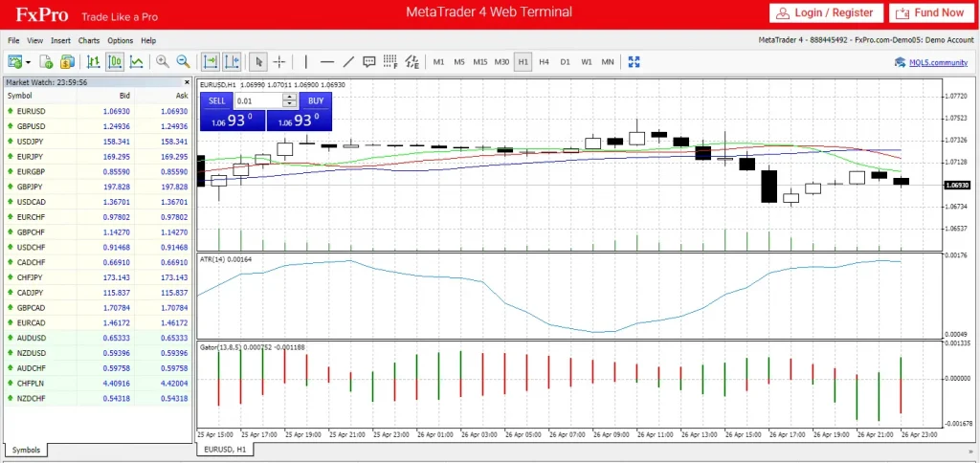Switch to D1 daily timeframe
Screen dimensions: 980x463
(565, 62)
